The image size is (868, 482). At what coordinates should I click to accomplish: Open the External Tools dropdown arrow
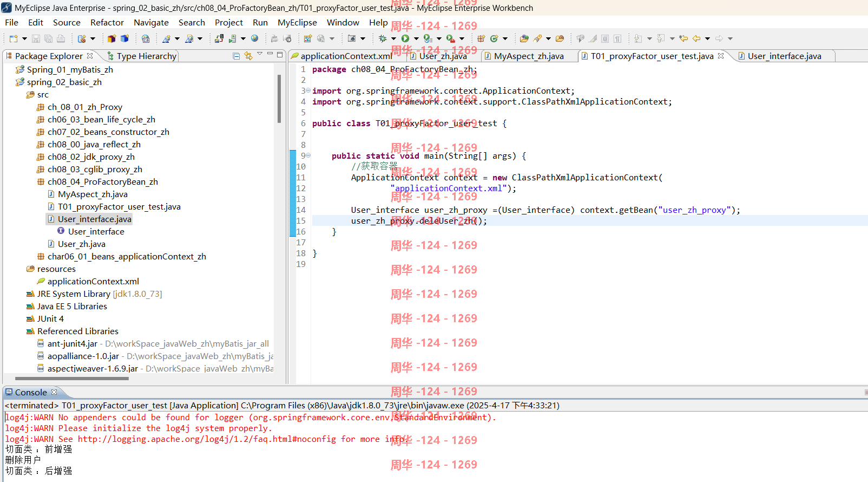pyautogui.click(x=462, y=38)
